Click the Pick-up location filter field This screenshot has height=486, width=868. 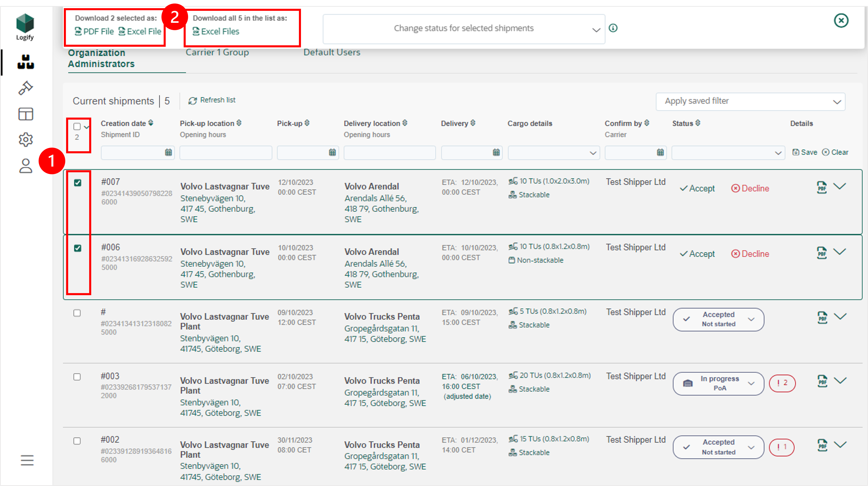pyautogui.click(x=226, y=153)
